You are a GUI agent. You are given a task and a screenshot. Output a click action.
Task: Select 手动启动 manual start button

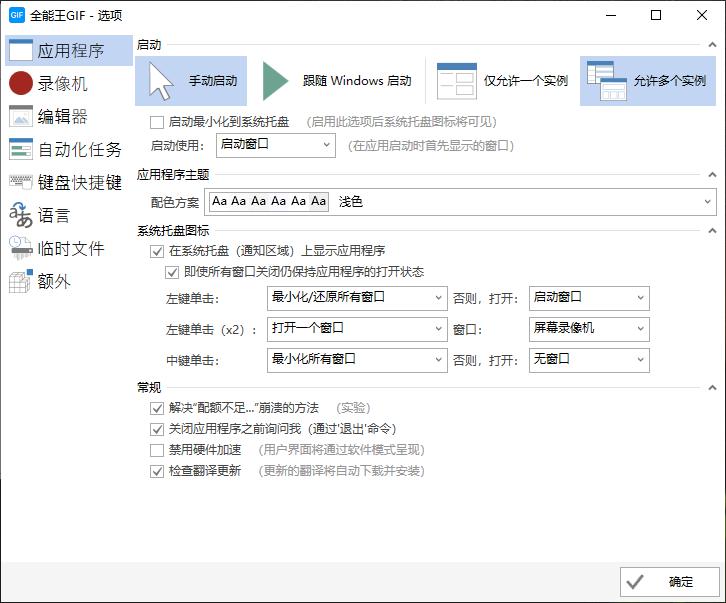point(191,81)
